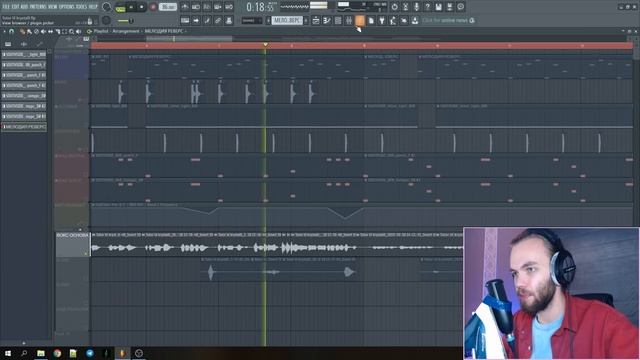Click plus button to add new pattern

[x=306, y=20]
